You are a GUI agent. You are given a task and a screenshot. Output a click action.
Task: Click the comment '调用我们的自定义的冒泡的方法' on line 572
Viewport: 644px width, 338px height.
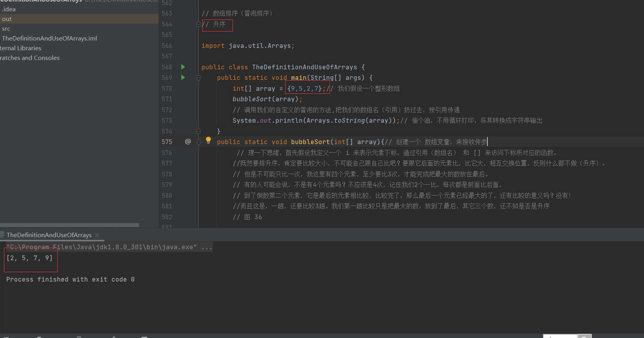point(346,110)
